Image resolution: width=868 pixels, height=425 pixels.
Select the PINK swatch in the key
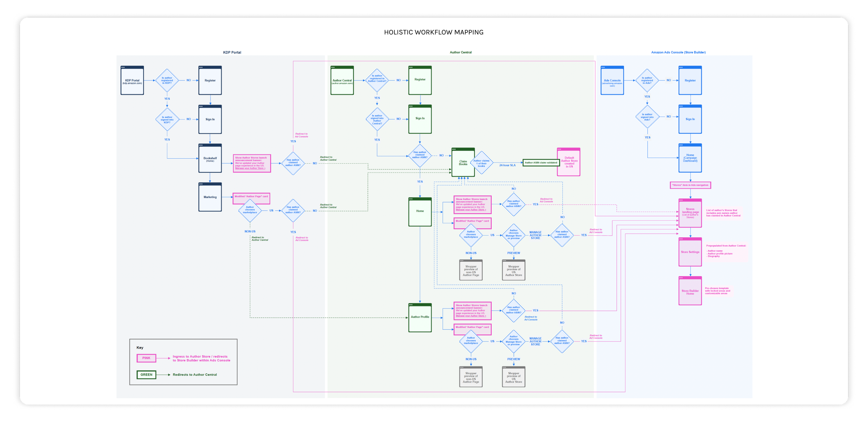click(146, 358)
